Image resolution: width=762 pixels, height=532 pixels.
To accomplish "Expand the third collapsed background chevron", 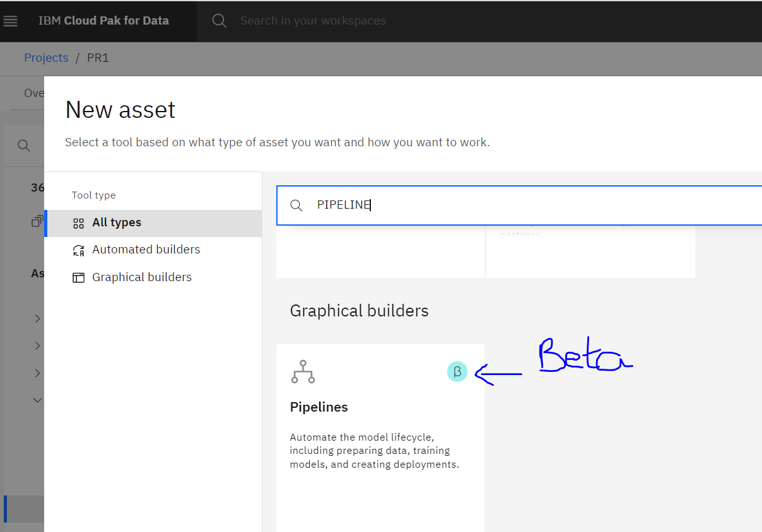I will [x=37, y=373].
